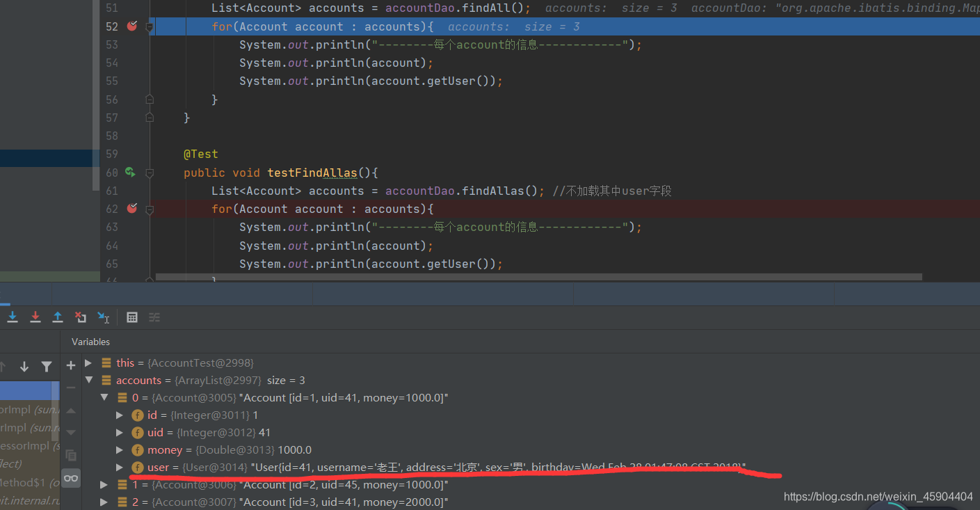Expand the 'id' field node
Screen dimensions: 980x510
pyautogui.click(x=120, y=415)
